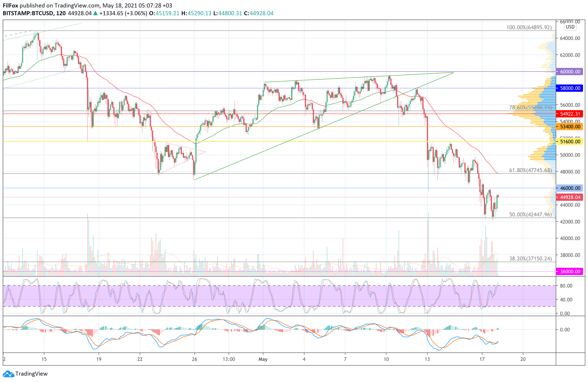Click the 61.80%(47745.68) Fibonacci label

[x=530, y=170]
